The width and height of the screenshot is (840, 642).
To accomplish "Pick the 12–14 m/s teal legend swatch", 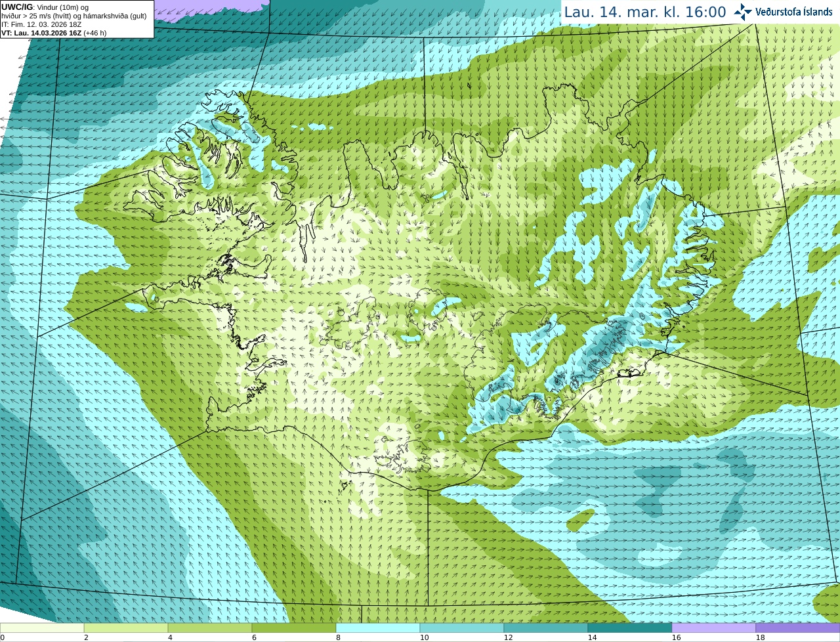I will [546, 628].
